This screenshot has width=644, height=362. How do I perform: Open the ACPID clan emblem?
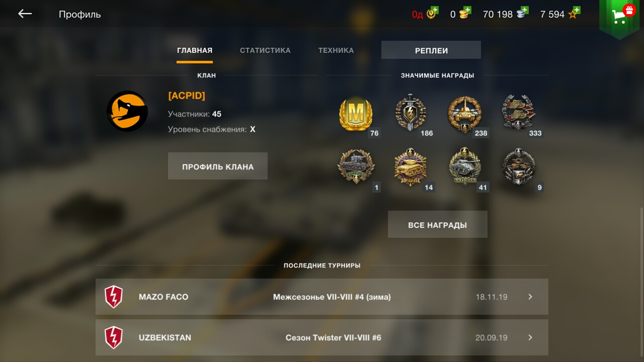pos(127,111)
